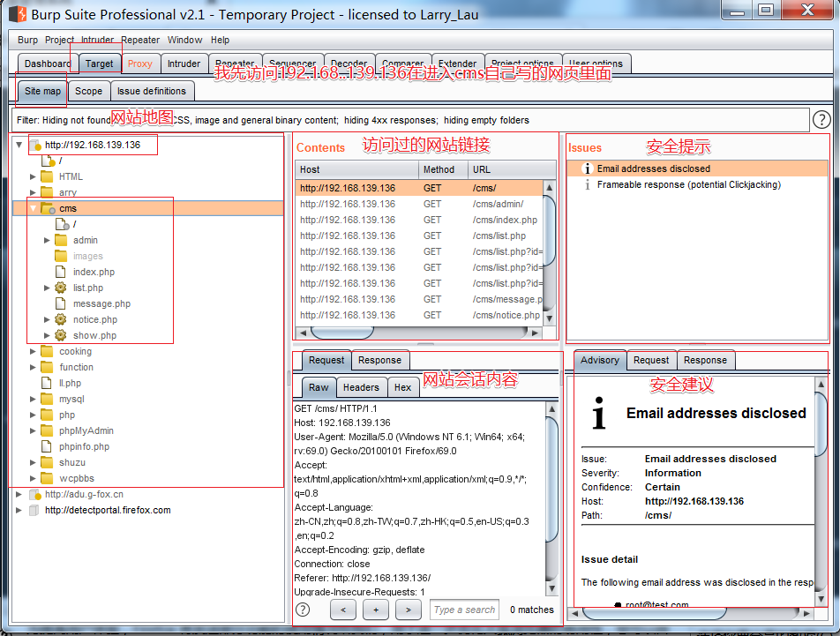Click the 'Type a search' input field
The height and width of the screenshot is (636, 840).
tap(464, 610)
